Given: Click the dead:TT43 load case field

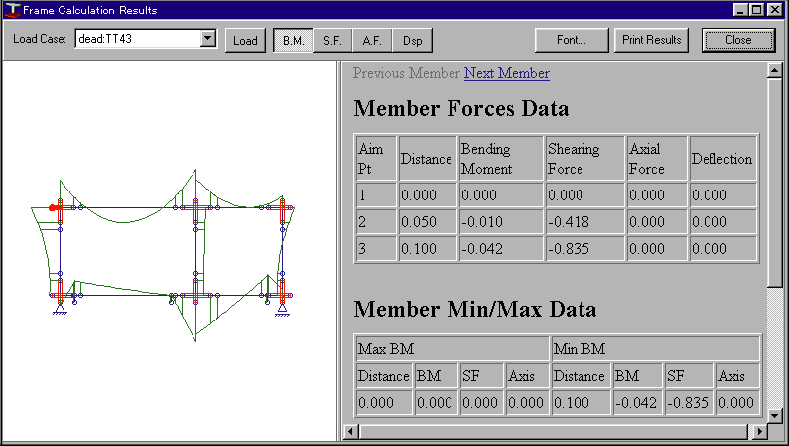Looking at the screenshot, I should [x=137, y=39].
